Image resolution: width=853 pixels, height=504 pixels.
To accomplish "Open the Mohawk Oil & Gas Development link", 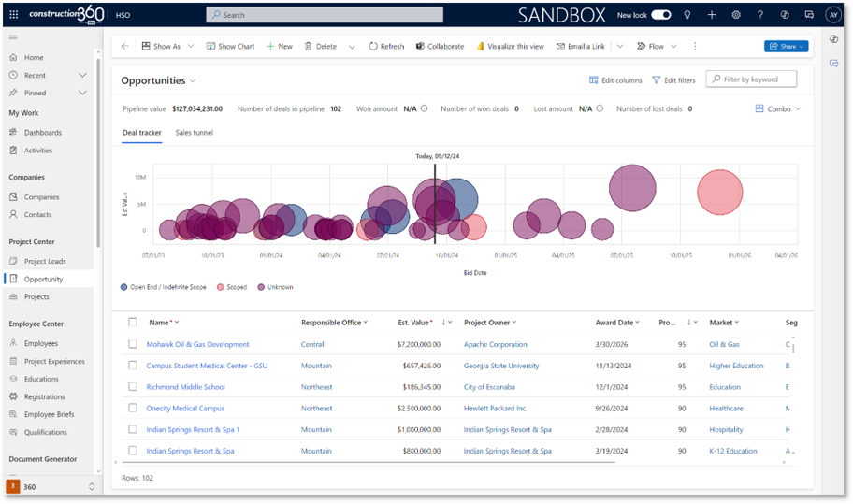I will coord(197,344).
